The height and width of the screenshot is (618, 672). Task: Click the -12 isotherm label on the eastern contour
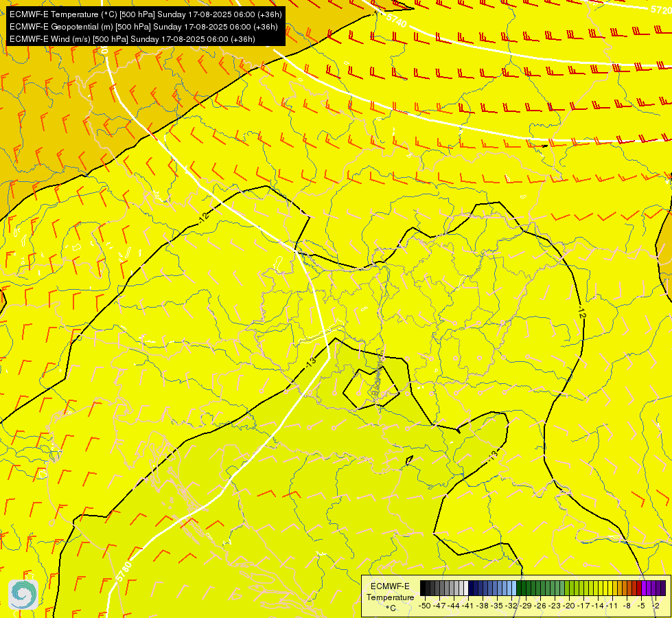click(581, 312)
